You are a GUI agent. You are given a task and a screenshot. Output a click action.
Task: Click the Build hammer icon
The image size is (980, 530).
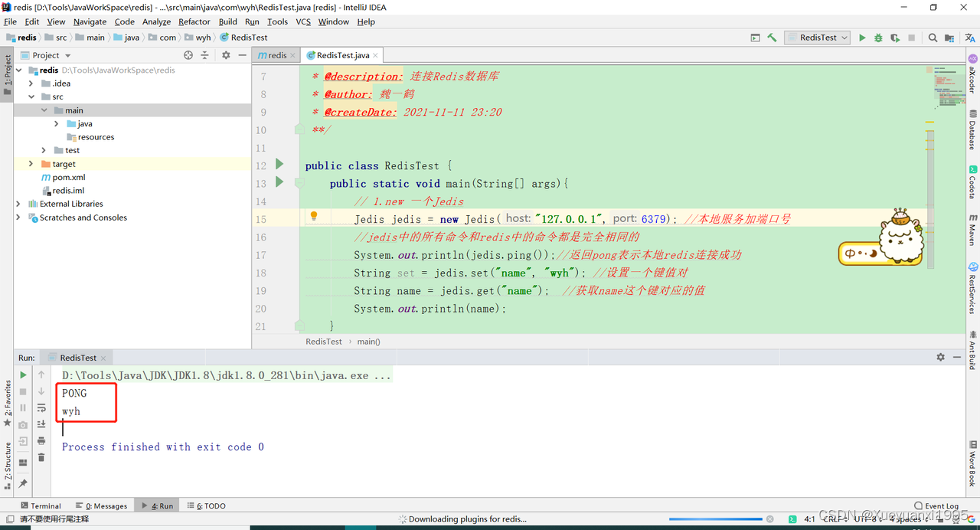coord(771,36)
